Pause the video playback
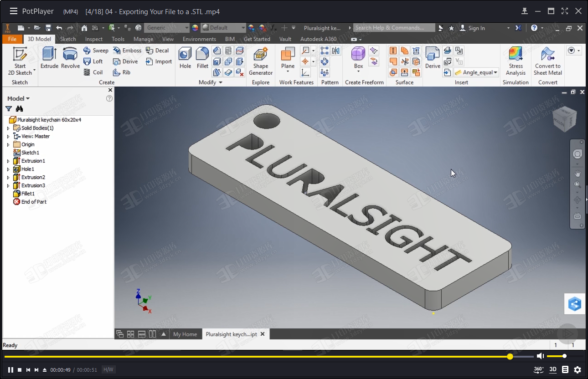 (10, 370)
